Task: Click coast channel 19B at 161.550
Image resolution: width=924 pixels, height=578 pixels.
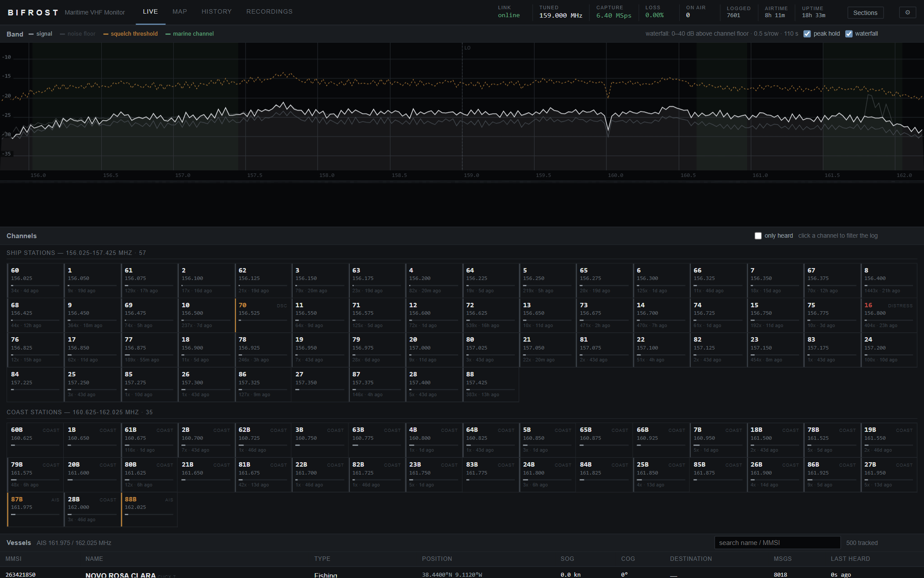Action: 888,440
